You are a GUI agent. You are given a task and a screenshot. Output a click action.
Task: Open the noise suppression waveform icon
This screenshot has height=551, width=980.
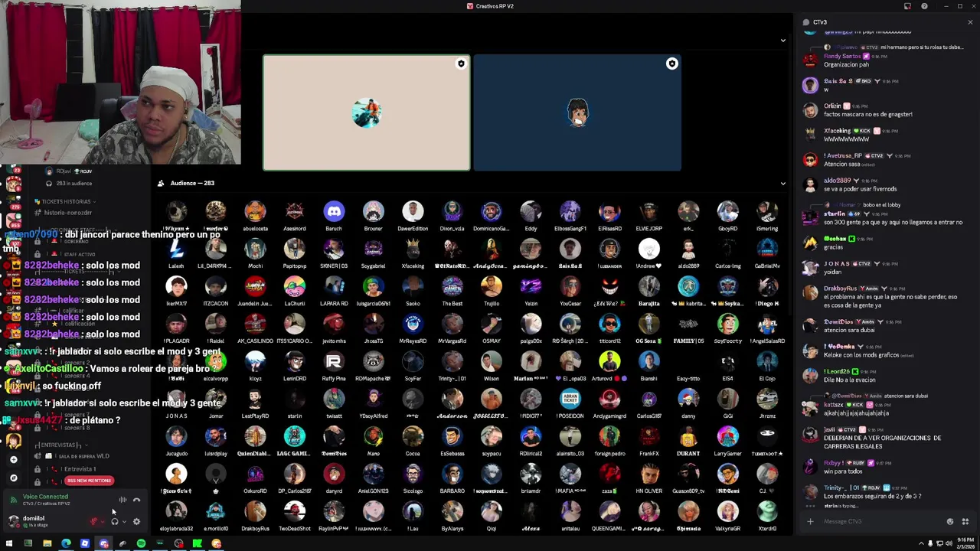point(122,500)
